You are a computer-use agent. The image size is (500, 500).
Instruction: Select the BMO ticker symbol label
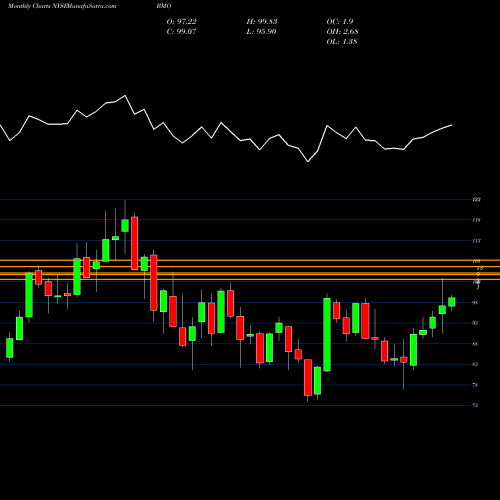pos(164,6)
